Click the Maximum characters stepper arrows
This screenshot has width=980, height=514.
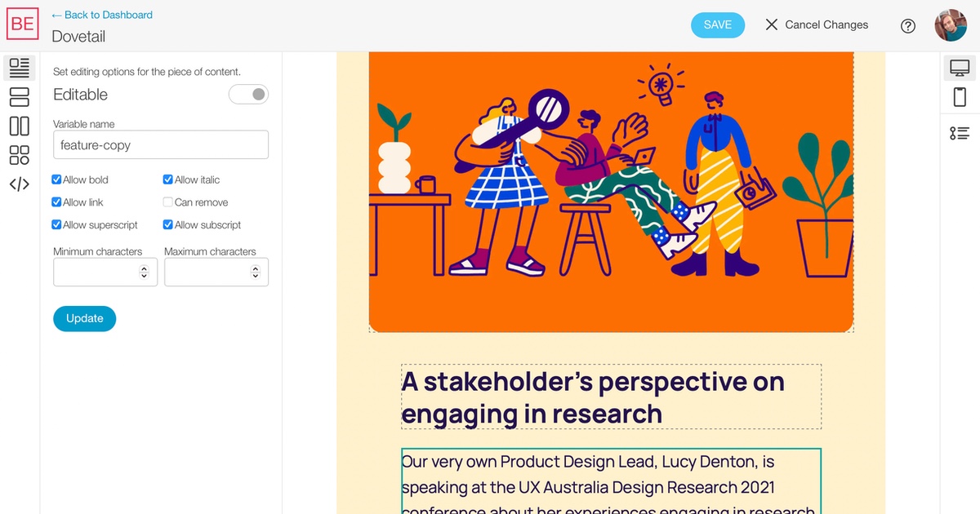255,273
